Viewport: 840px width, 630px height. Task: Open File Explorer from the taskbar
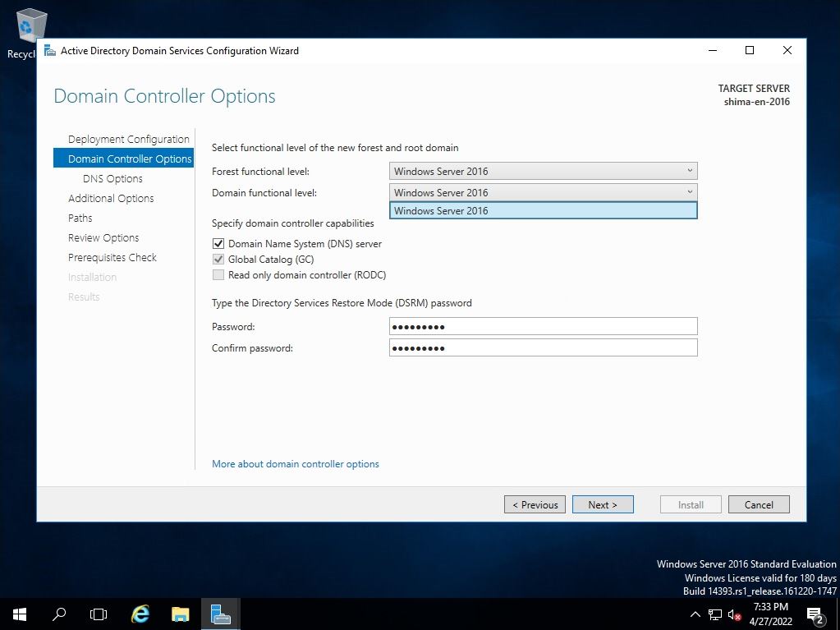(180, 614)
